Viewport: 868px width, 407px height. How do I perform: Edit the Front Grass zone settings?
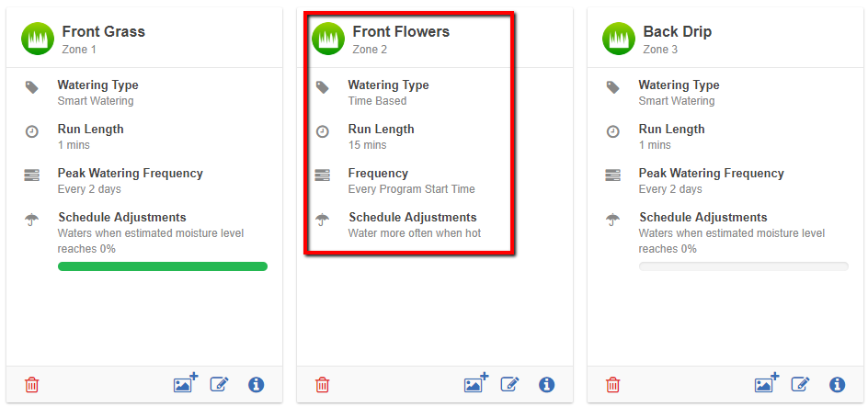pos(220,384)
